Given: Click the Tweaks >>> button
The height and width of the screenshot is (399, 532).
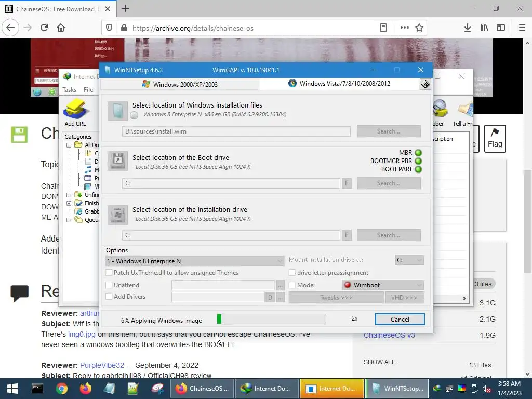Looking at the screenshot, I should tap(336, 298).
